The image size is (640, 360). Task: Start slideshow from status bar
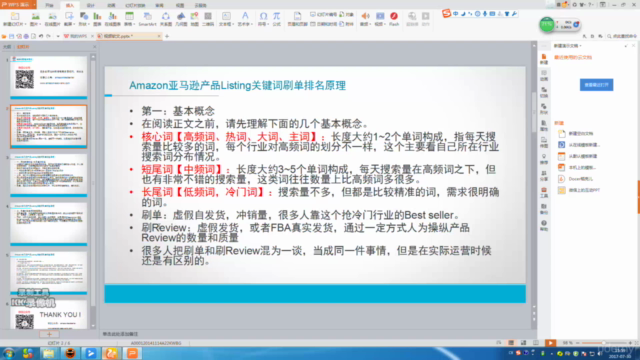550,343
